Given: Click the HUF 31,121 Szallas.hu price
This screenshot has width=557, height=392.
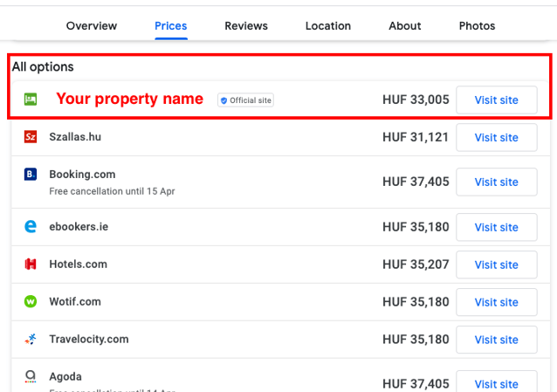Looking at the screenshot, I should pyautogui.click(x=416, y=137).
